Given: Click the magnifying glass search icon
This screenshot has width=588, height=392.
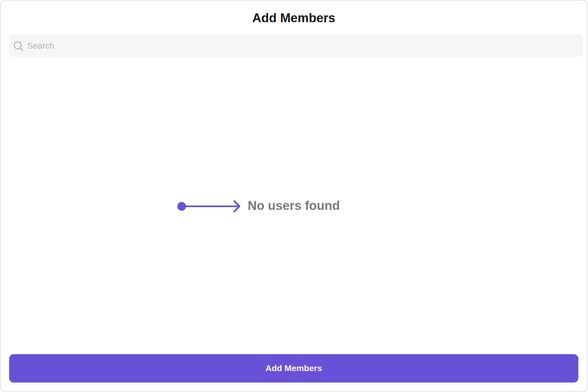Looking at the screenshot, I should coord(18,46).
